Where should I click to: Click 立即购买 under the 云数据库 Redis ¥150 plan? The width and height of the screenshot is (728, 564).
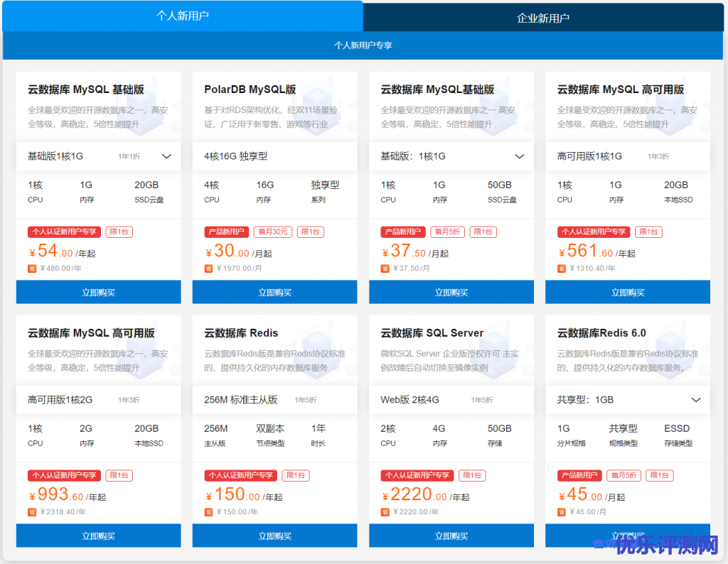pos(274,536)
